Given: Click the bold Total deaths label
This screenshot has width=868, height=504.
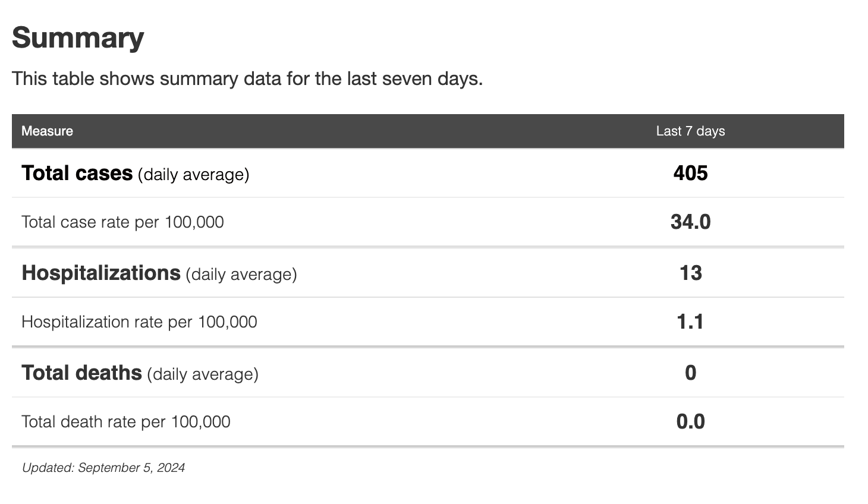Looking at the screenshot, I should (x=81, y=373).
